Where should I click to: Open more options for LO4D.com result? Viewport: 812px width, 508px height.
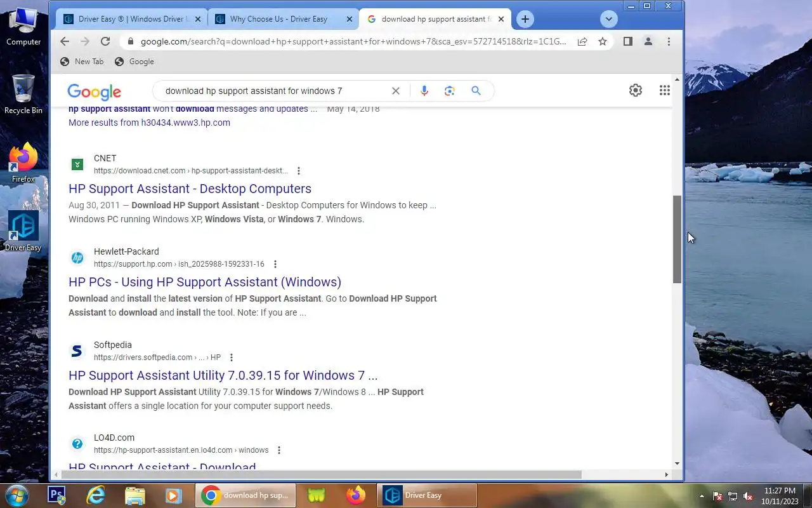click(x=278, y=450)
